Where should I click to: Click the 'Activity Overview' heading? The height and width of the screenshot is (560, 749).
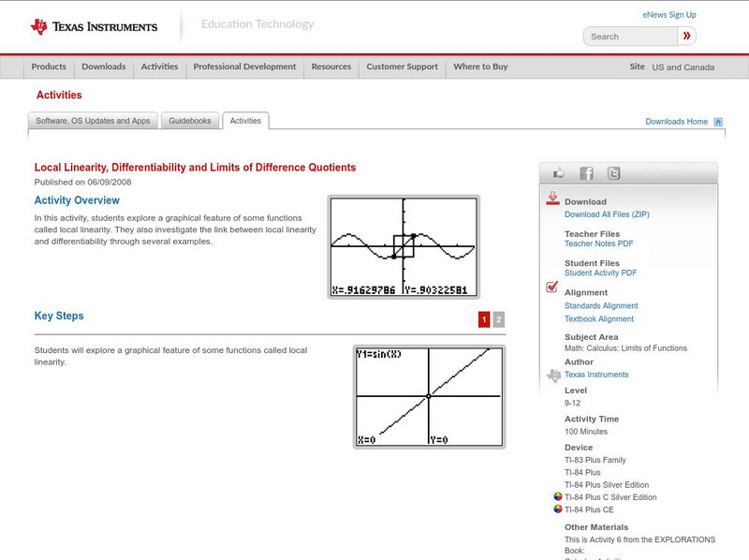(x=77, y=200)
